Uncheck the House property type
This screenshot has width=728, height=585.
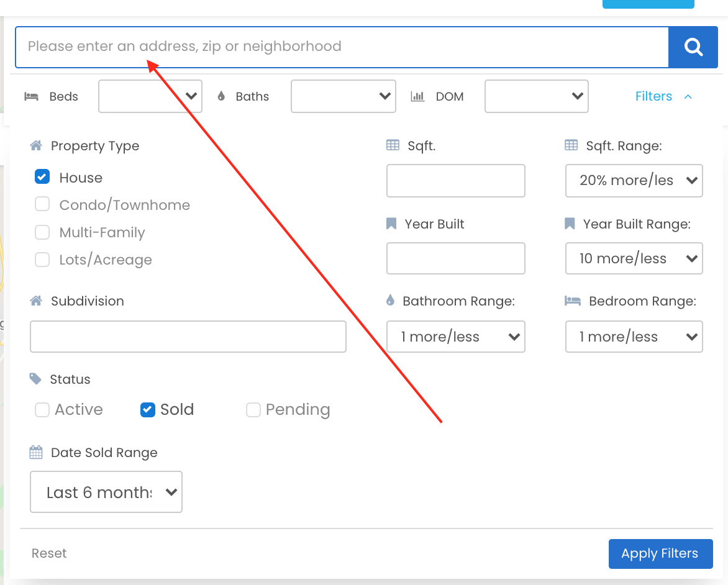point(42,176)
